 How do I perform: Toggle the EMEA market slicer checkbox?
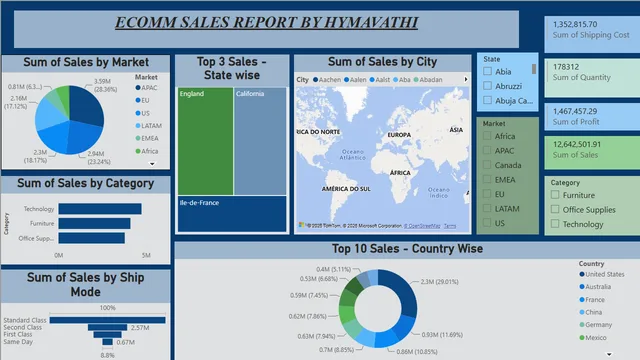pos(487,179)
